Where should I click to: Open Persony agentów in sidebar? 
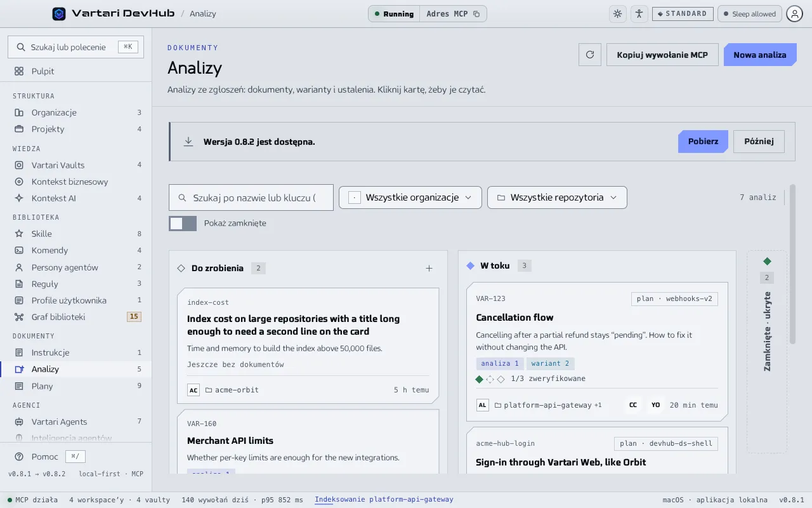[76, 267]
